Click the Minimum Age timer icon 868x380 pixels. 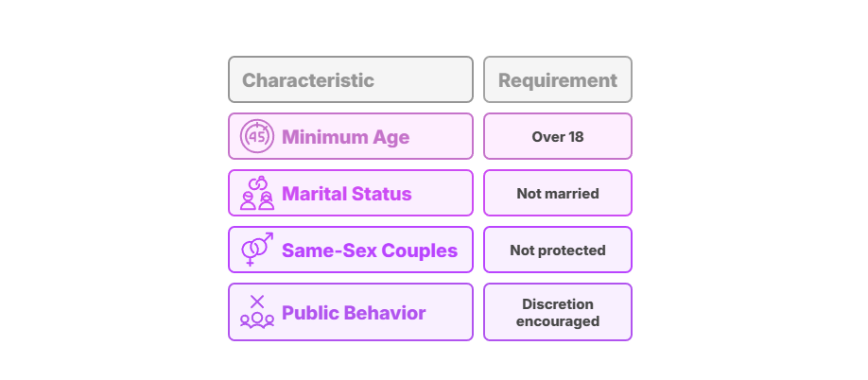click(257, 136)
